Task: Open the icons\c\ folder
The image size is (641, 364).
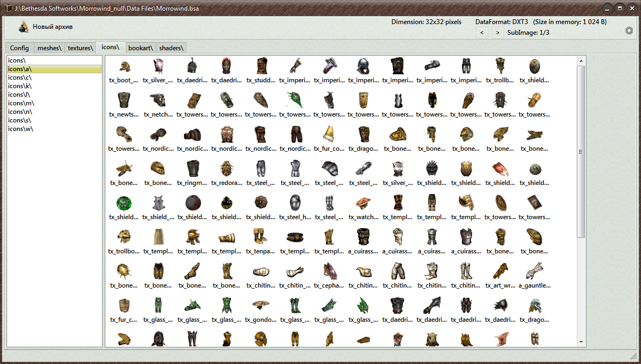Action: coord(54,78)
